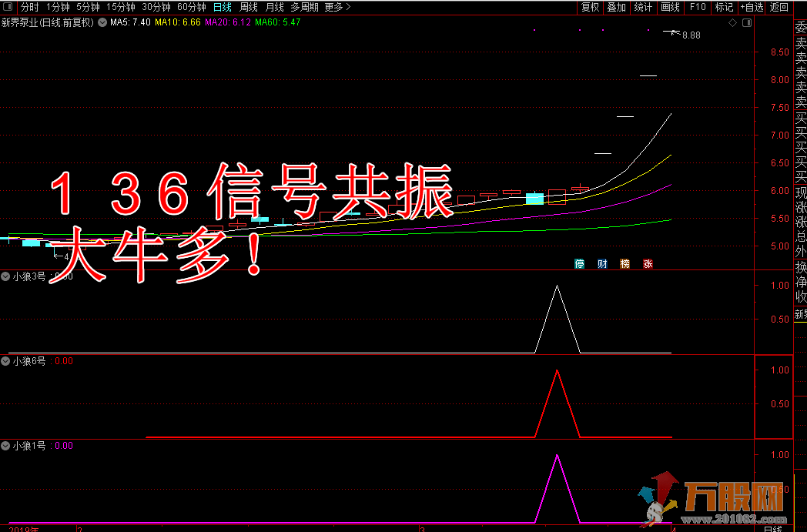The image size is (807, 532).
Task: Open F10 company information
Action: click(x=698, y=7)
